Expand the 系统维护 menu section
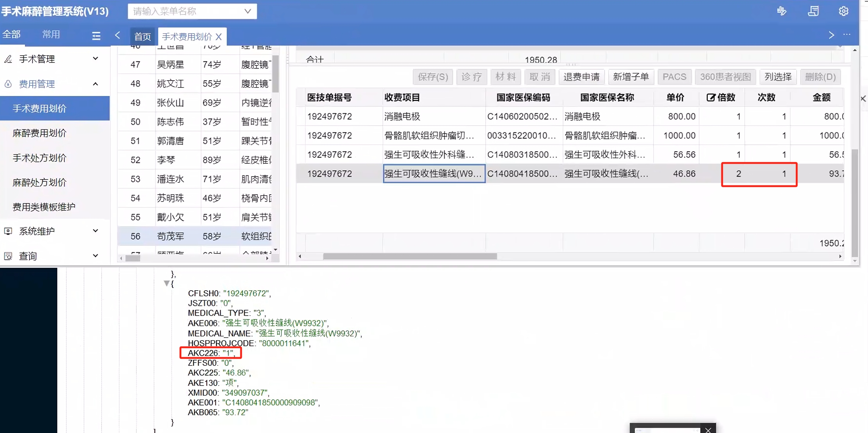 click(55, 231)
